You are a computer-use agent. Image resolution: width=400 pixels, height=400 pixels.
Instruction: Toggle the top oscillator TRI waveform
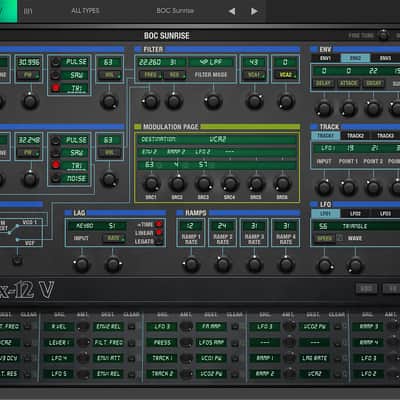coord(56,88)
